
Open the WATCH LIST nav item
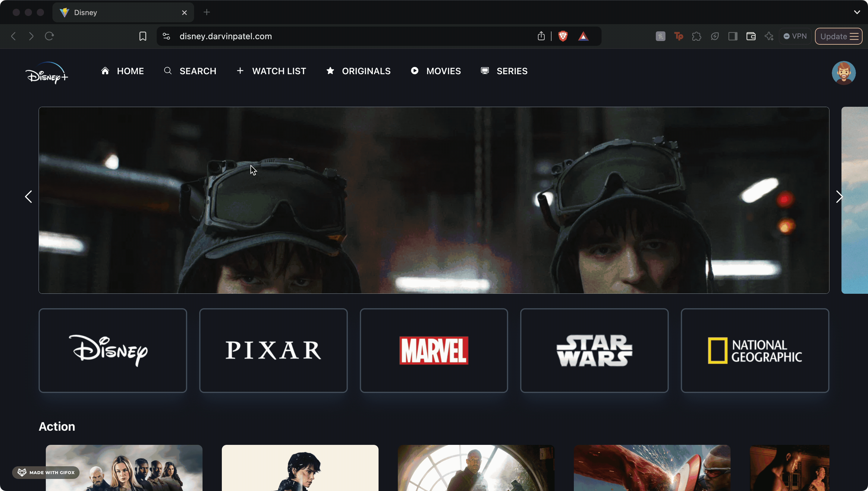[272, 71]
